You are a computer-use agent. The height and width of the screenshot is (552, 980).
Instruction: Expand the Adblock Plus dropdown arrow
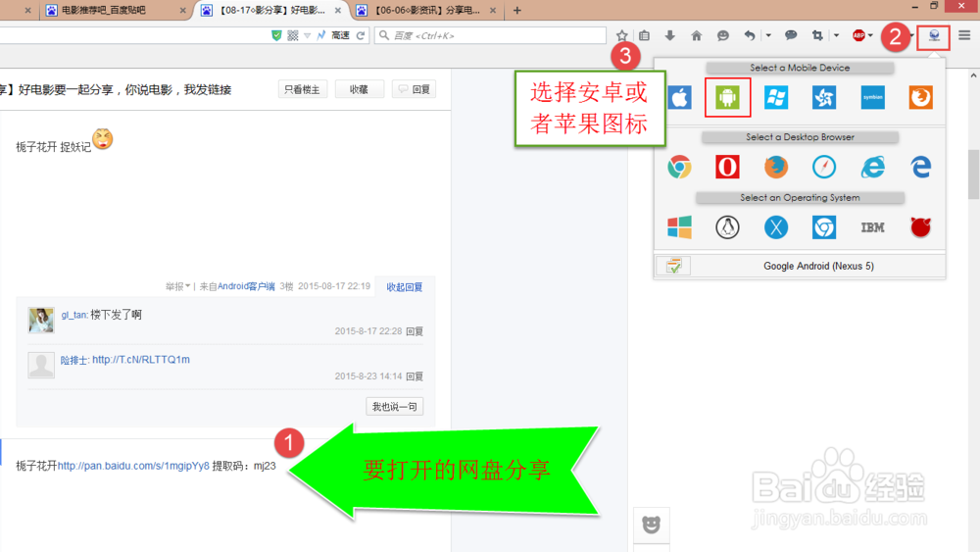click(870, 35)
